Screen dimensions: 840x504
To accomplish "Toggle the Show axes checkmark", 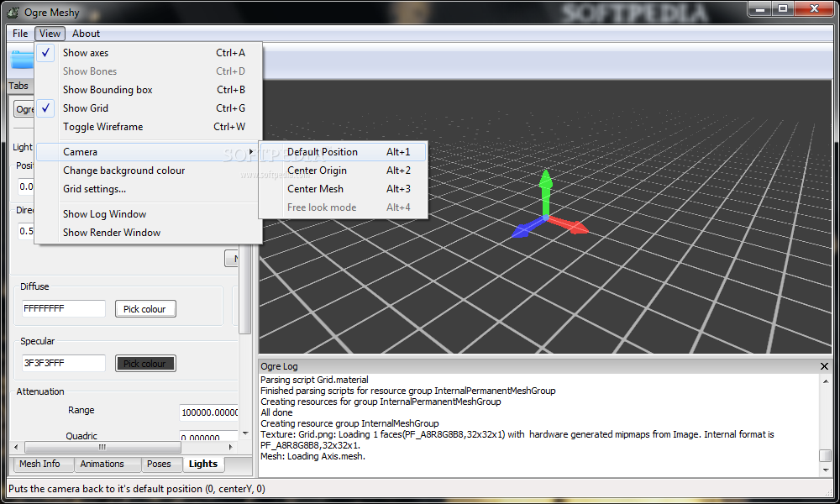I will coord(45,52).
